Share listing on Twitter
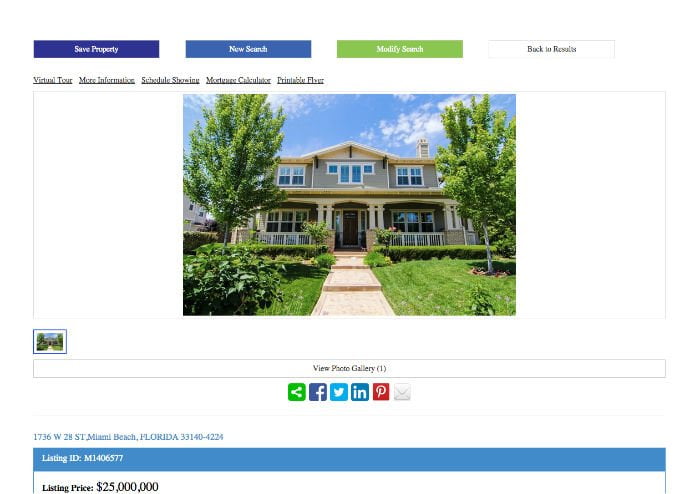 click(339, 392)
